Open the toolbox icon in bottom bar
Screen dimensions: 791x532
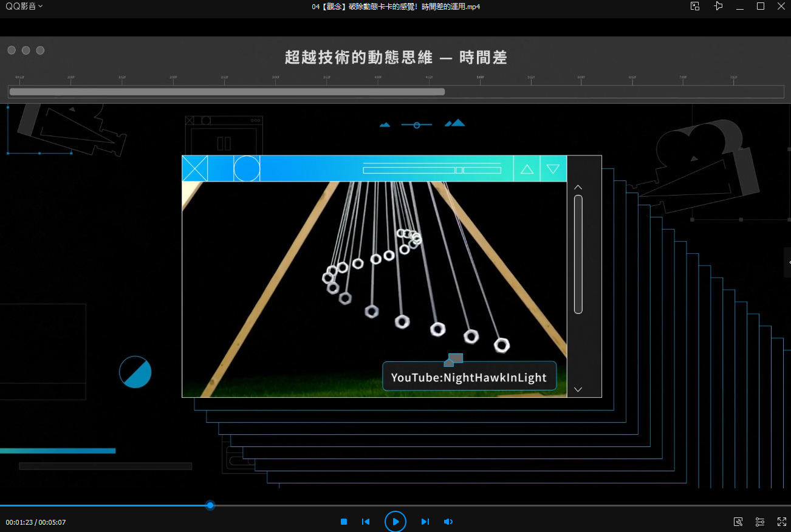point(738,522)
